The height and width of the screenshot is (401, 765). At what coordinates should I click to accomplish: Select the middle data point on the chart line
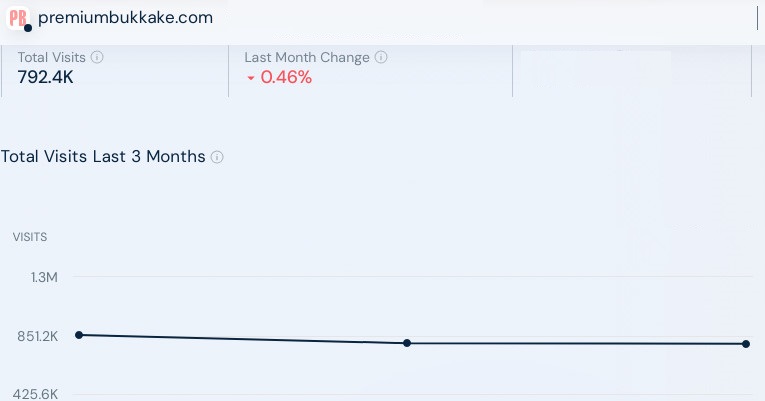tap(407, 343)
